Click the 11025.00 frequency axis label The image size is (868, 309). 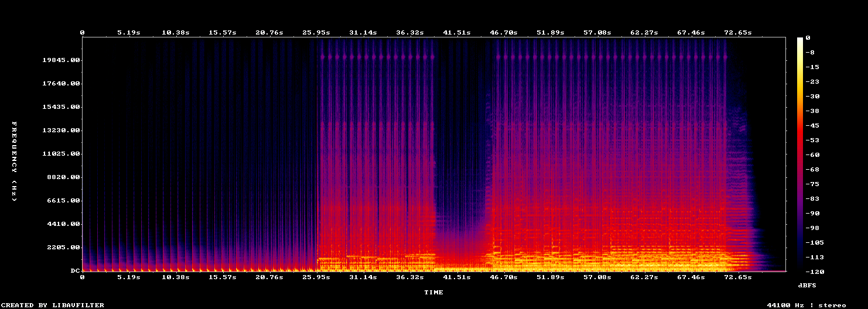click(61, 154)
